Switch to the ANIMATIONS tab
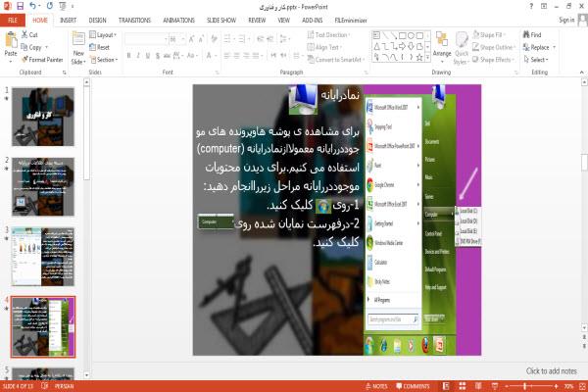588x392 pixels. [x=179, y=21]
